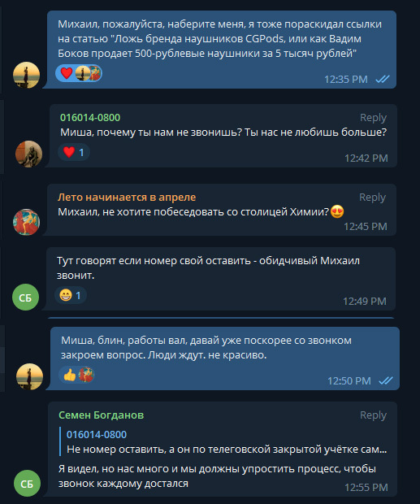This screenshot has width=420, height=504.
Task: Click Reply on 016014-0800's message
Action: coord(373,118)
